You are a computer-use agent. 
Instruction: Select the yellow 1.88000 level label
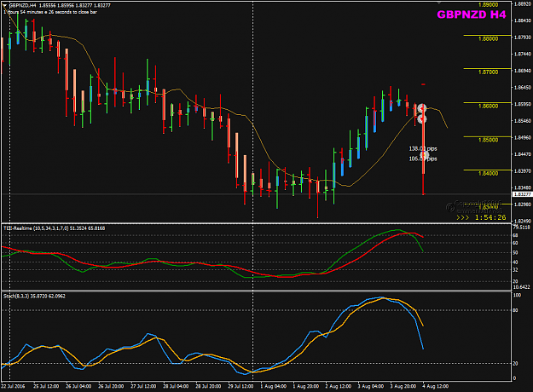488,38
